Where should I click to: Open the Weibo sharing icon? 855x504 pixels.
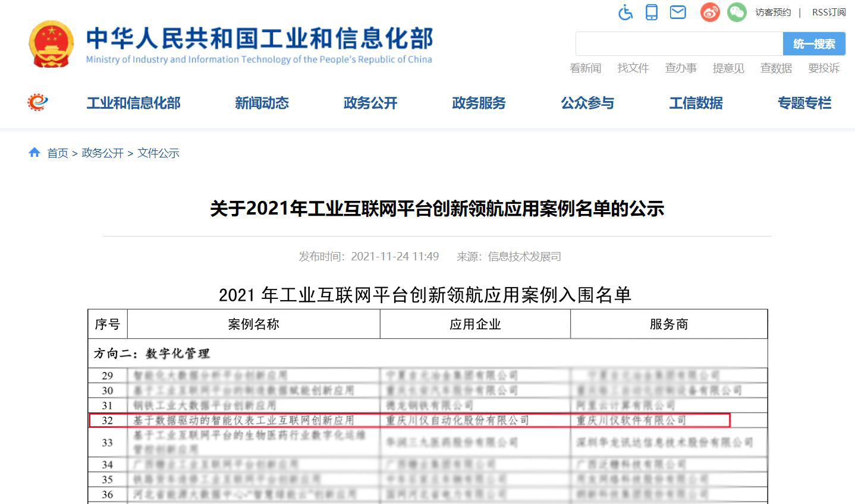709,12
